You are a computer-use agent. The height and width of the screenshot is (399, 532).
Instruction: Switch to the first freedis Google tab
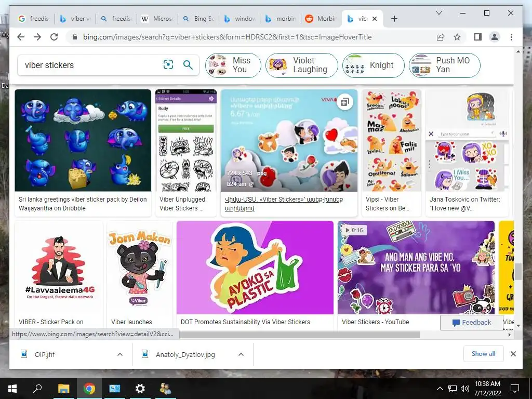click(34, 19)
